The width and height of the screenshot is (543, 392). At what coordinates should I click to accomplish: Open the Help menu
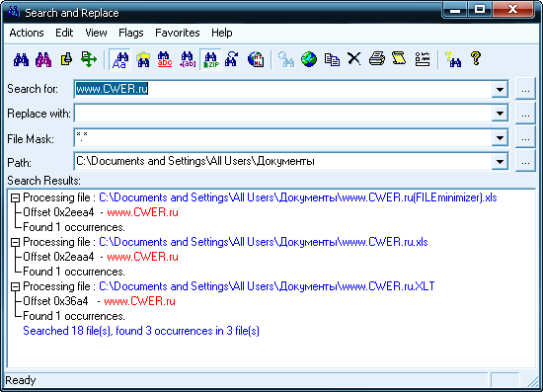(x=221, y=33)
